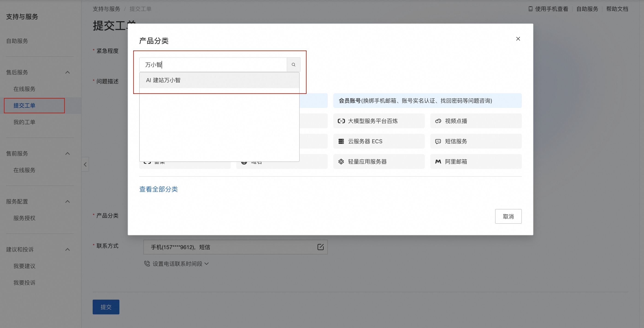This screenshot has width=644, height=328.
Task: Open 服务授权 in the sidebar
Action: tap(24, 218)
